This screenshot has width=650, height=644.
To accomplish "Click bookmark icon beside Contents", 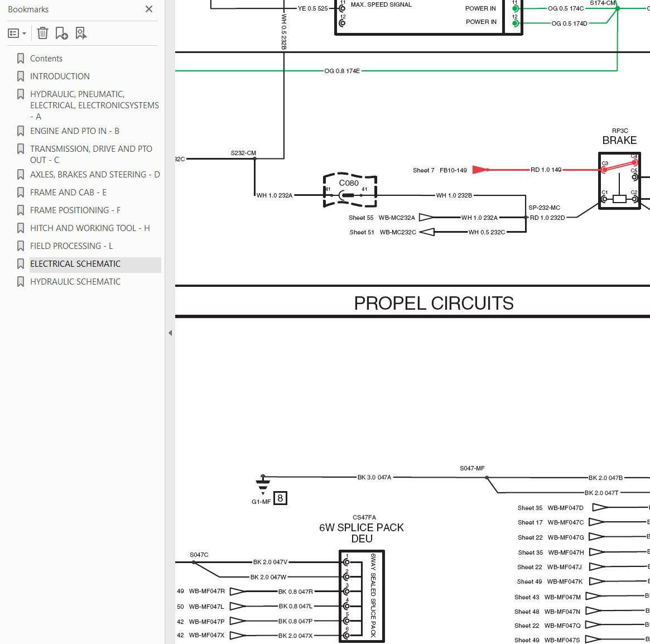I will point(20,59).
